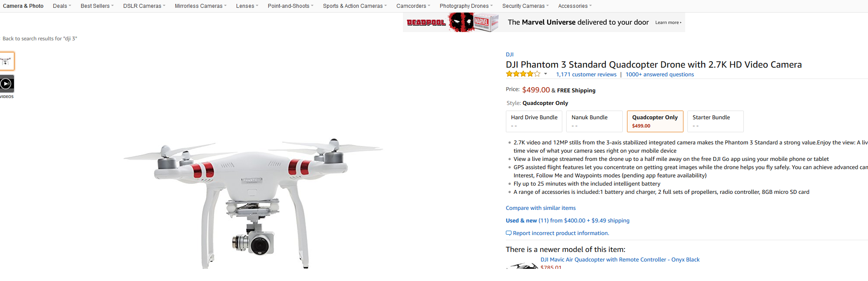Click the report incorrect information speech icon
The image size is (868, 281).
click(508, 233)
